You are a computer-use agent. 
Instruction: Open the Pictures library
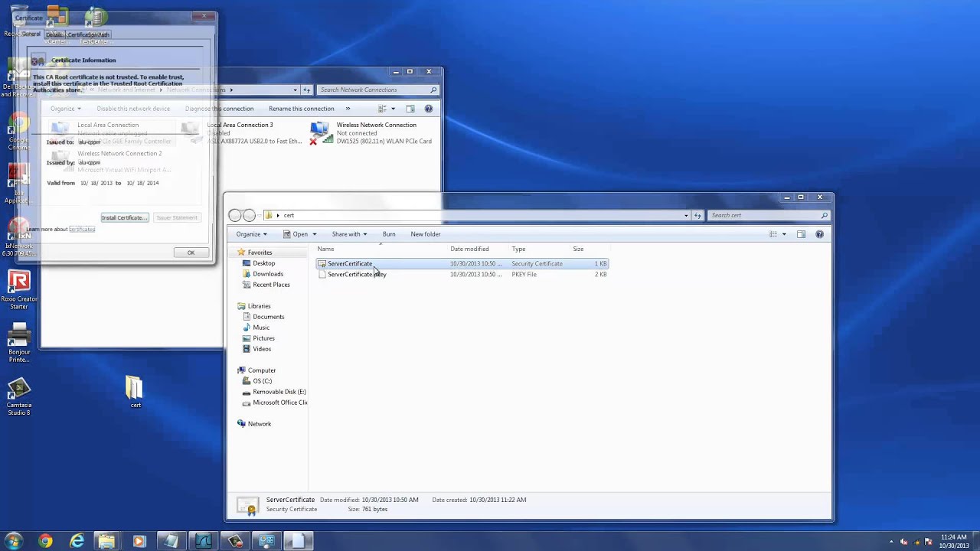tap(263, 338)
